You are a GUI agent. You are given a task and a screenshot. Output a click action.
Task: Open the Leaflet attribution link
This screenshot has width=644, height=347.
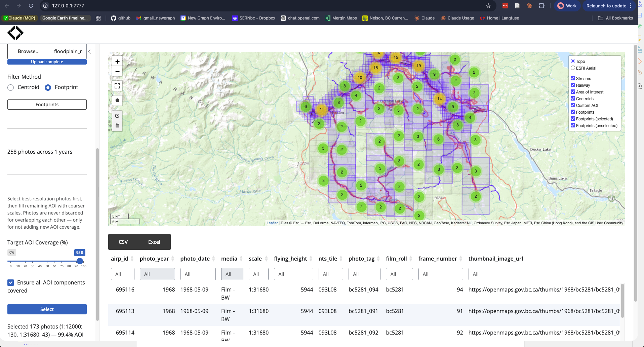272,223
